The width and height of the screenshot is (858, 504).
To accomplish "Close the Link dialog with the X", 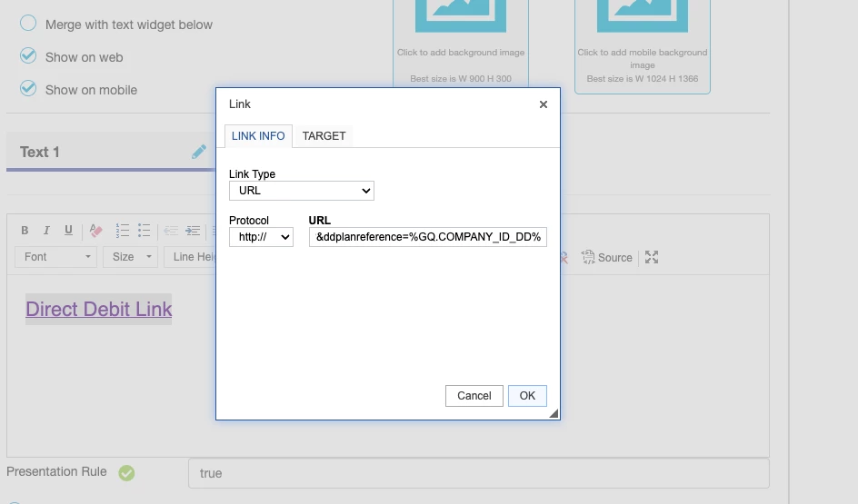I will pos(544,104).
